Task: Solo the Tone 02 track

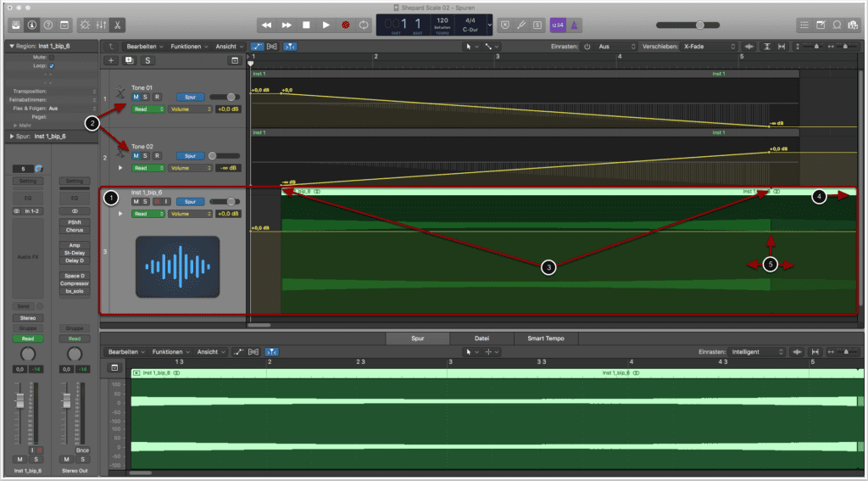Action: tap(146, 156)
